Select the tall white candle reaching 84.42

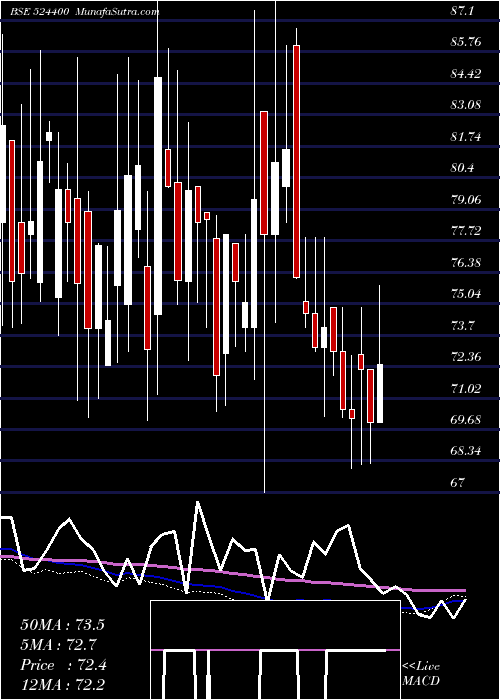tap(158, 196)
